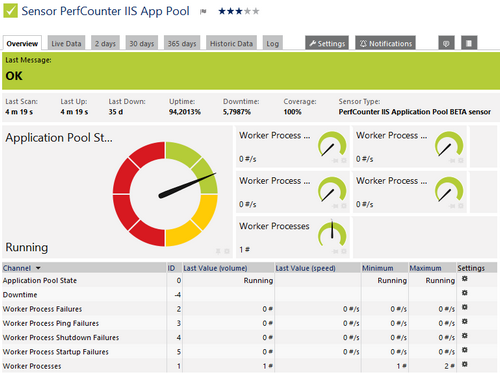Switch to the Overview tab
The width and height of the screenshot is (500, 374).
pyautogui.click(x=22, y=43)
